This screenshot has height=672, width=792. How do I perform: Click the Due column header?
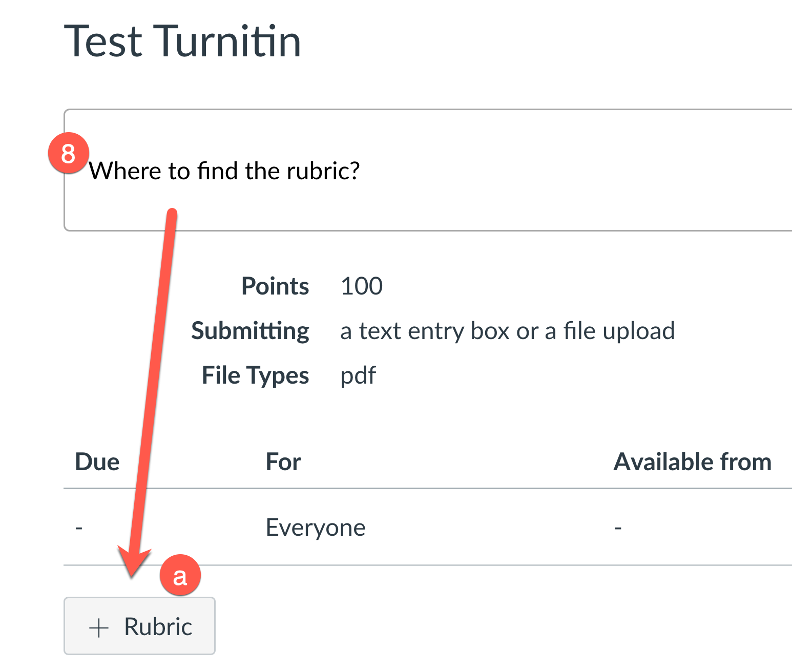click(97, 462)
